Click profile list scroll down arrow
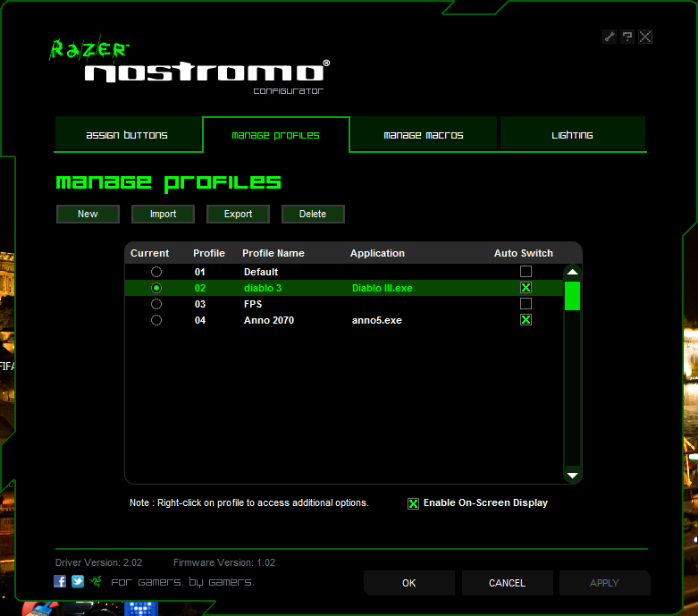 (x=573, y=476)
